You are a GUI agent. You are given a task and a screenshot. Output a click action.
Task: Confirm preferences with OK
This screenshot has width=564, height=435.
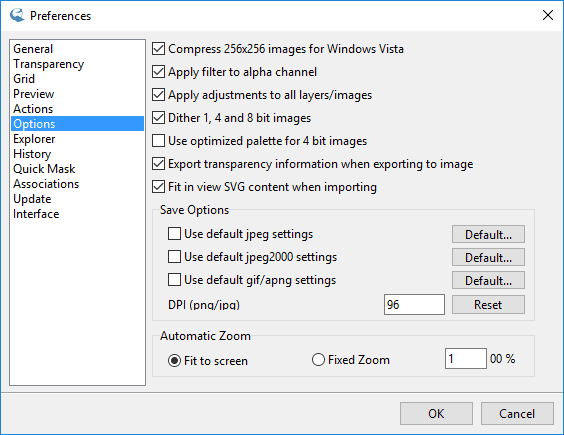coord(436,413)
